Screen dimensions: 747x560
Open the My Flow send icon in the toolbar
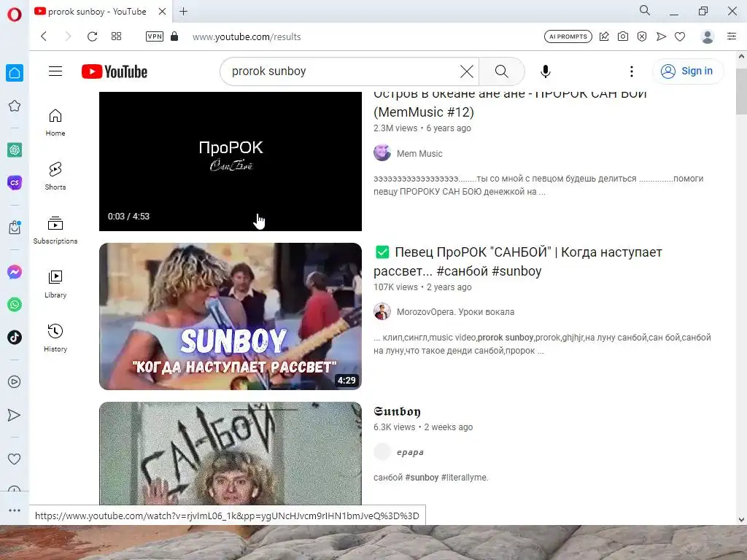tap(661, 36)
